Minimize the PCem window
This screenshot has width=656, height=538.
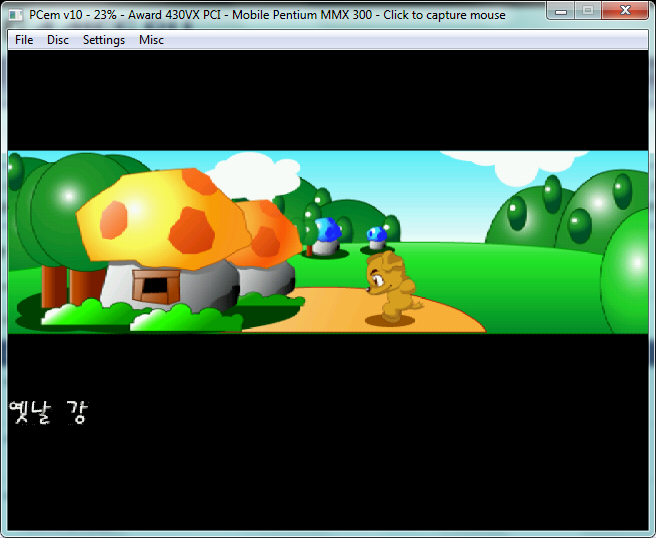561,11
